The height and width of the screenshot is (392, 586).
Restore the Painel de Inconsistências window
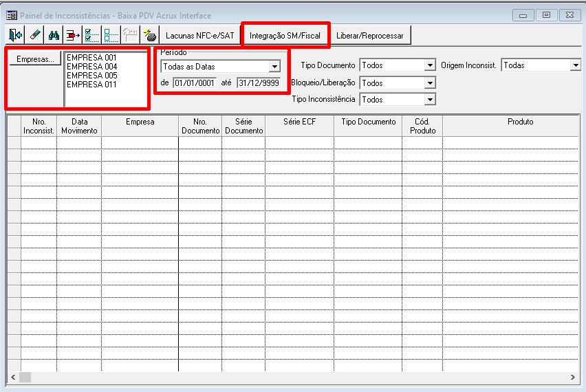[x=546, y=15]
